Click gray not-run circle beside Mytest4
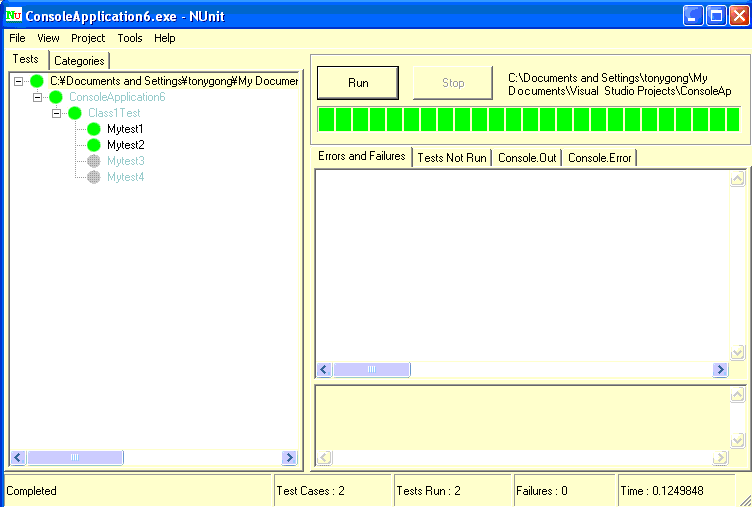Viewport: 752px width, 507px height. (94, 177)
